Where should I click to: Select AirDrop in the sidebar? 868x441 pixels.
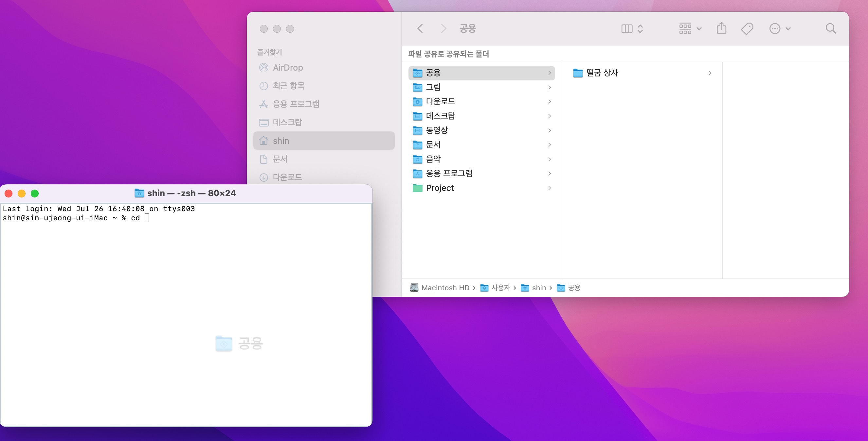(287, 68)
